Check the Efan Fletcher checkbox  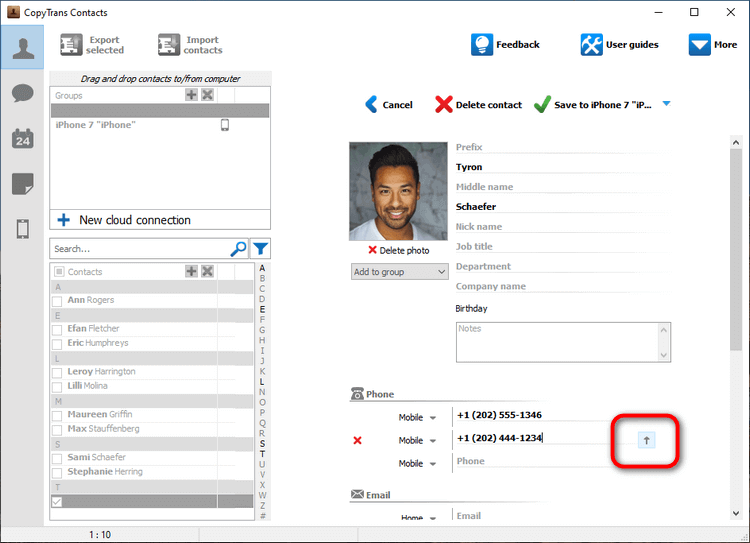tap(57, 330)
